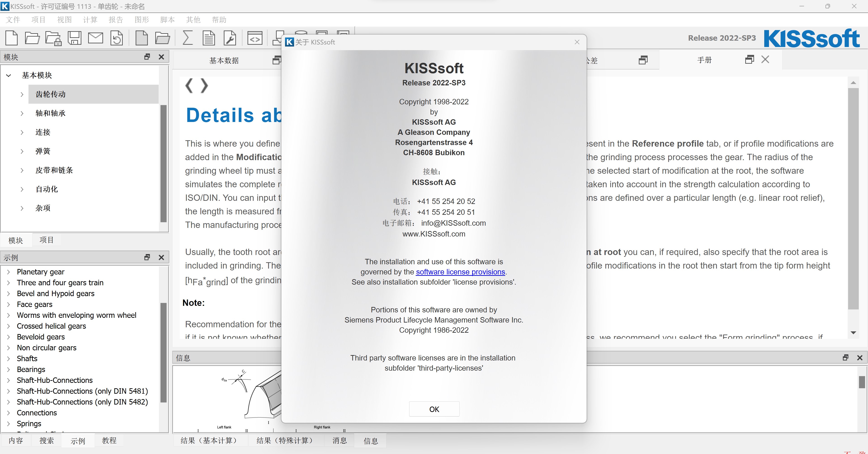Image resolution: width=868 pixels, height=454 pixels.
Task: Expand Bevel and Hypoid gears examples
Action: pyautogui.click(x=9, y=293)
